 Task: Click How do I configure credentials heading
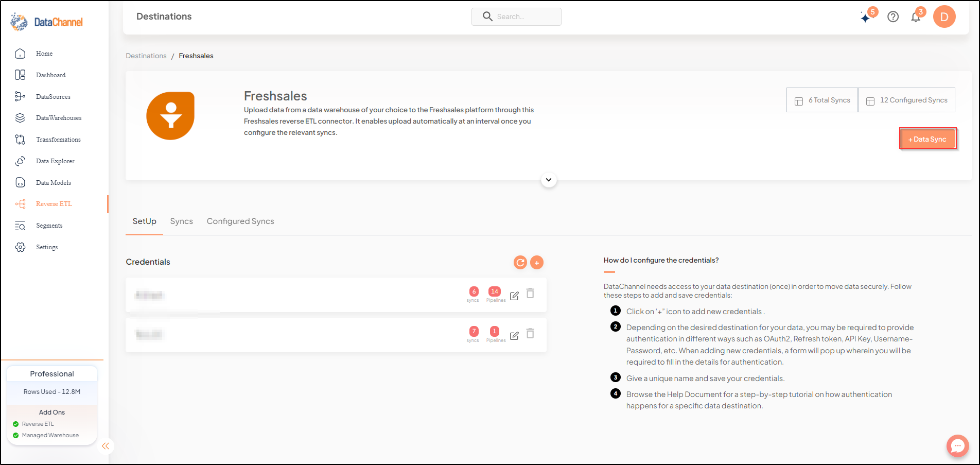[661, 260]
